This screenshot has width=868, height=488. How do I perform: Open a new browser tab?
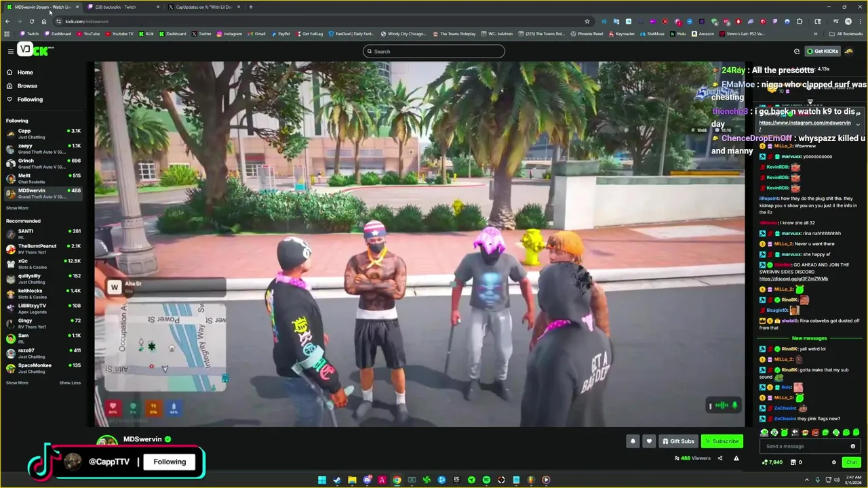click(251, 7)
